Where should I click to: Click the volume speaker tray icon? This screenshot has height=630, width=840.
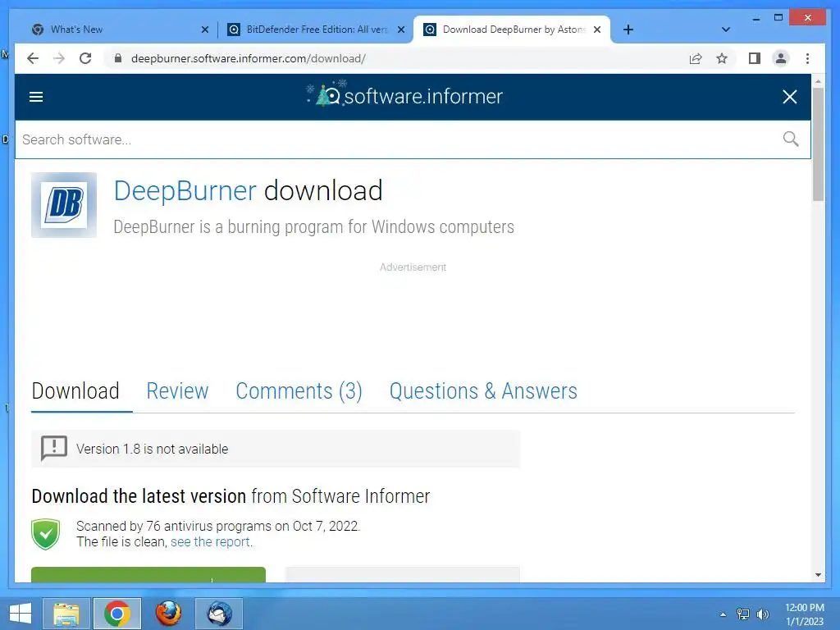point(762,614)
